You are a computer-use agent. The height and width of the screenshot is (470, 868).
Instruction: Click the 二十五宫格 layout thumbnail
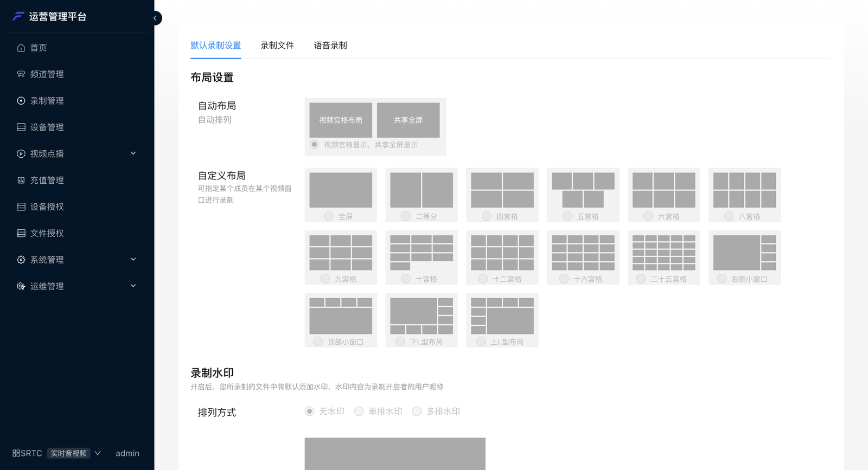point(664,253)
